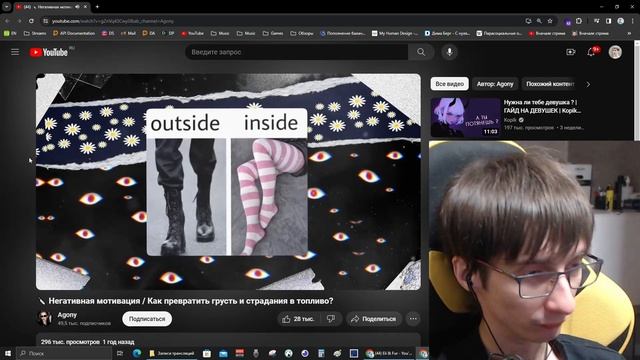Screen dimensions: 640x360
Task: Open the account avatar menu
Action: point(615,52)
